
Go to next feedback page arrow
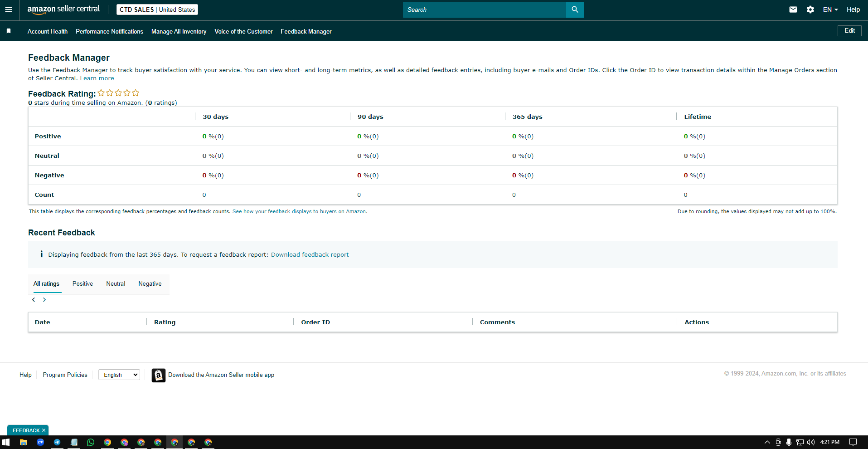pos(44,300)
